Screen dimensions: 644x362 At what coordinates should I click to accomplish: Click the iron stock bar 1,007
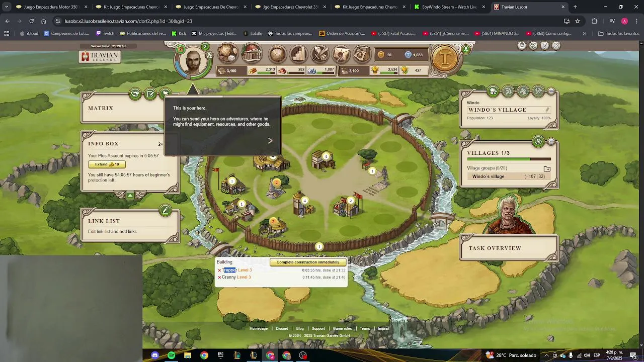321,70
